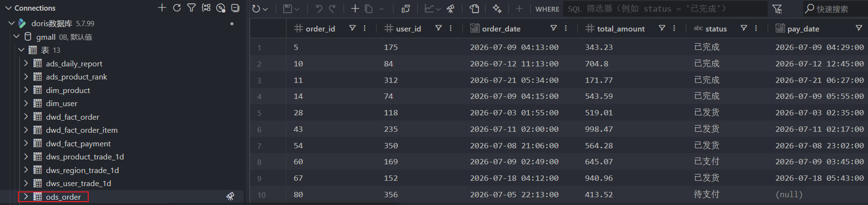Viewport: 868px width, 205px height.
Task: Select dim_user table in tree
Action: point(62,103)
